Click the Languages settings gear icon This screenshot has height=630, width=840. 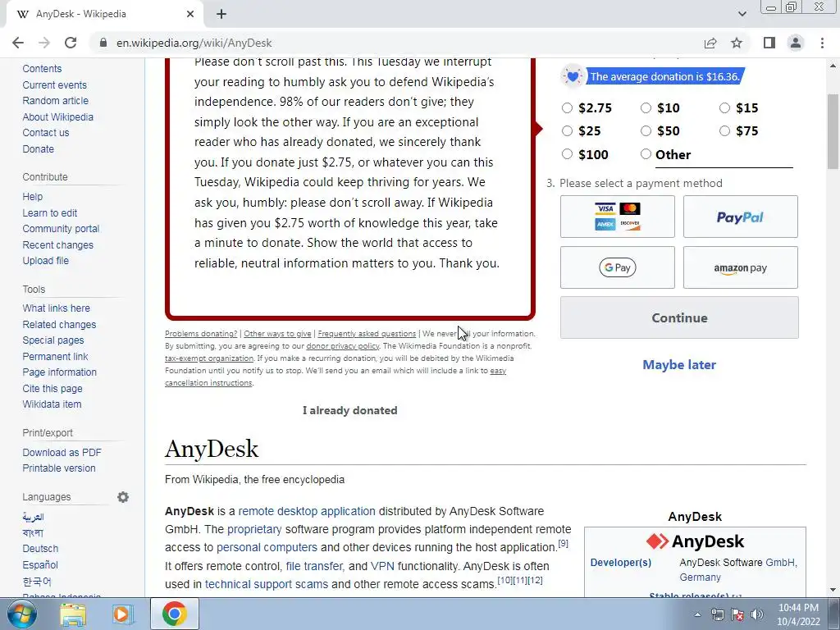coord(123,497)
